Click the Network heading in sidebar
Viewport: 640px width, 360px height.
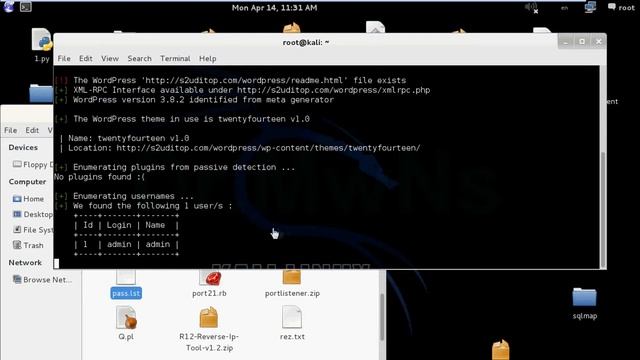(x=25, y=262)
